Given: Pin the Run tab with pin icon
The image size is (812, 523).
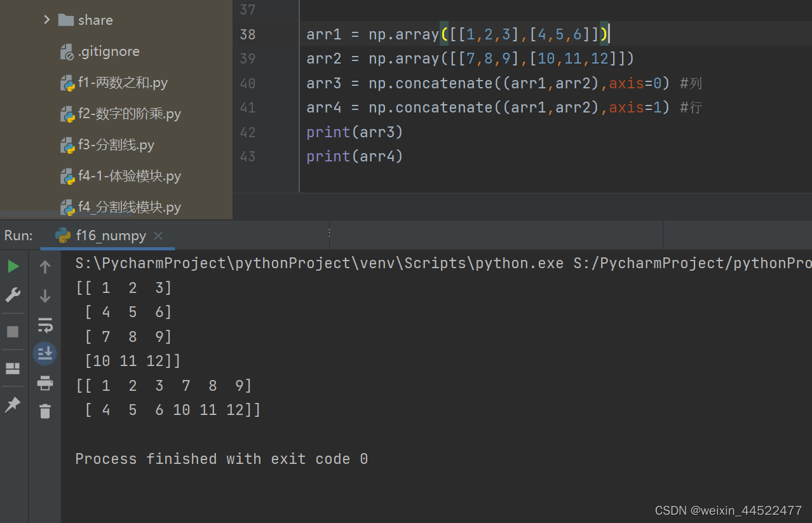Looking at the screenshot, I should click(13, 404).
